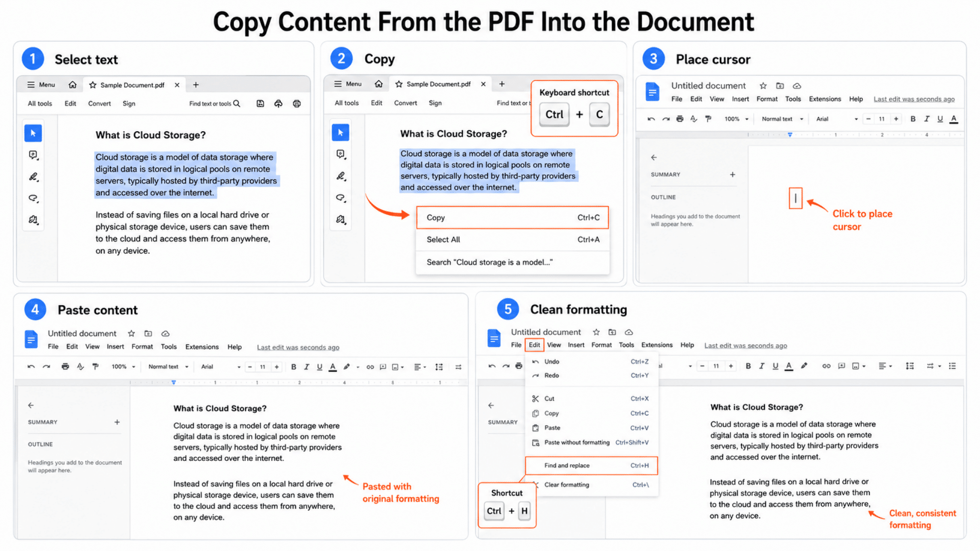The image size is (980, 551).
Task: Click the save icon in step 1 PDF toolbar
Action: [x=260, y=103]
